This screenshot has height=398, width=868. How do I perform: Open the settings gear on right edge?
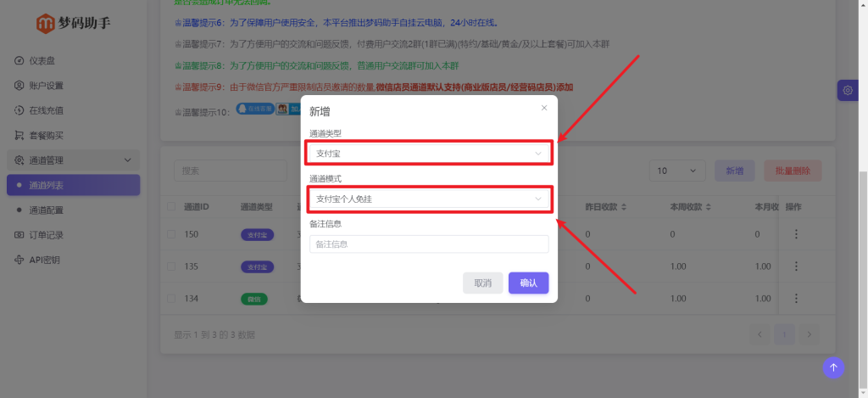pos(847,90)
